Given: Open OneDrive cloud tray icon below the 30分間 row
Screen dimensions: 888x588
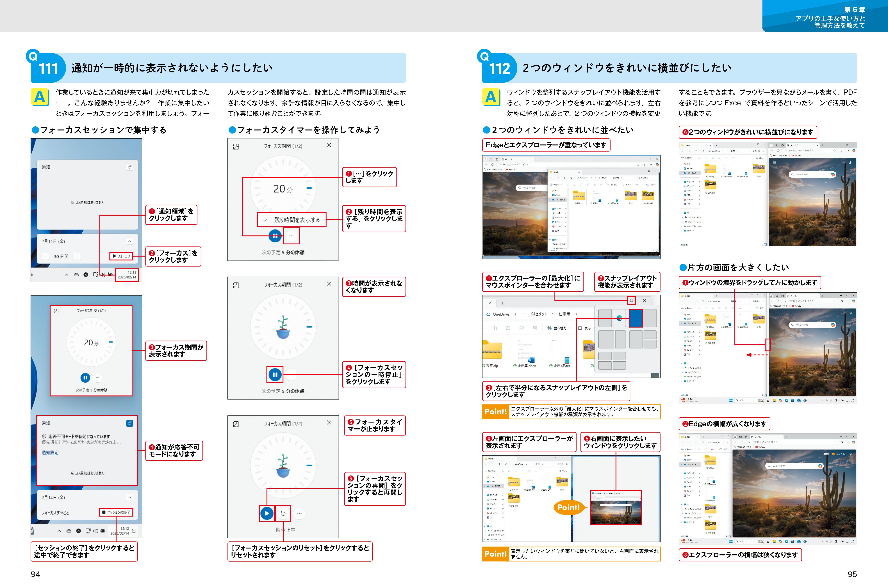Looking at the screenshot, I should [76, 275].
